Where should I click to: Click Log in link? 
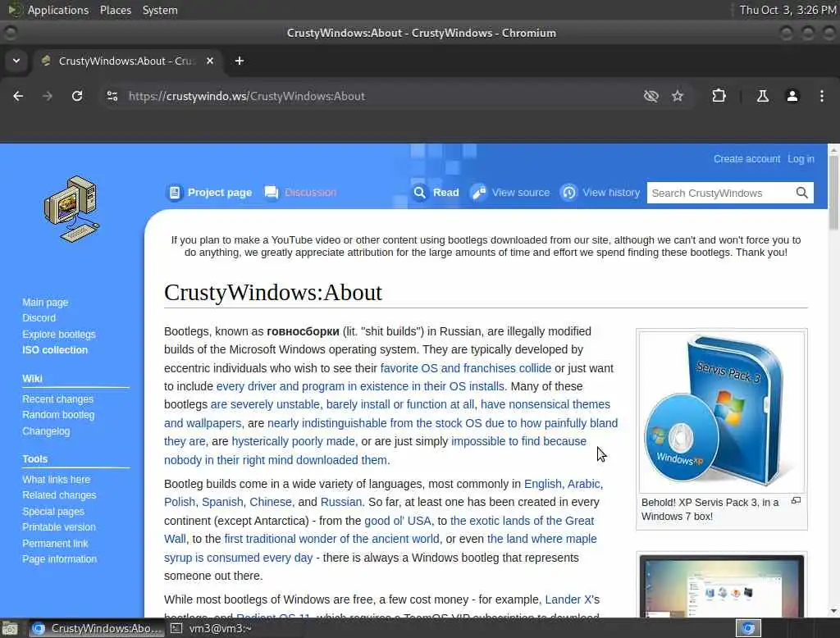pyautogui.click(x=801, y=158)
